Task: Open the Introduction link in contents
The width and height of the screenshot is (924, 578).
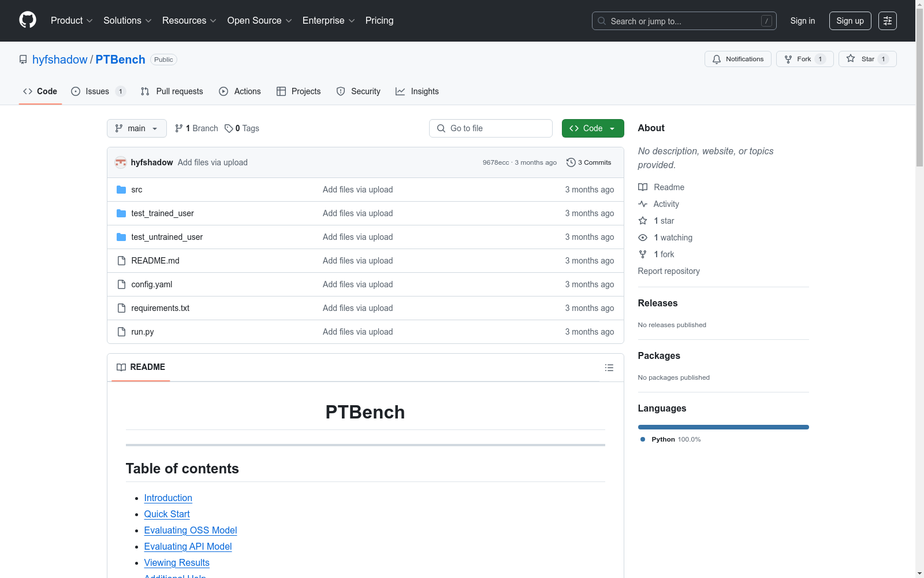Action: point(168,498)
